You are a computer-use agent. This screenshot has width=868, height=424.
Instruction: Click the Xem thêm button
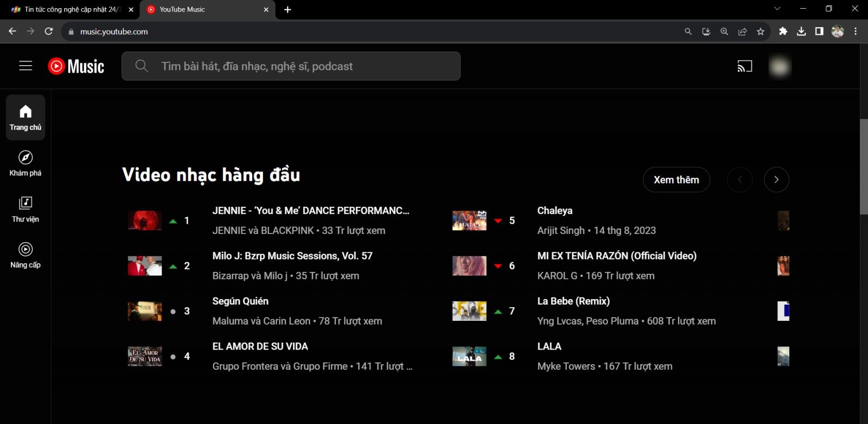[x=676, y=180]
